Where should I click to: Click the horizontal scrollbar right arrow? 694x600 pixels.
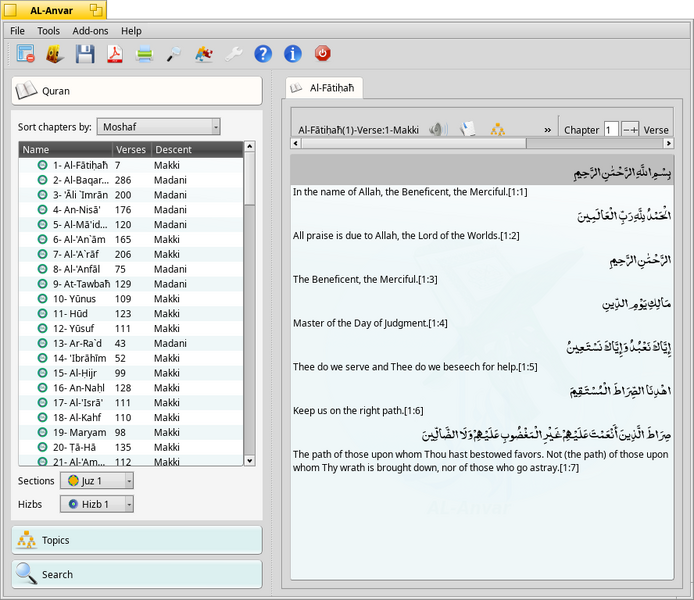click(668, 143)
